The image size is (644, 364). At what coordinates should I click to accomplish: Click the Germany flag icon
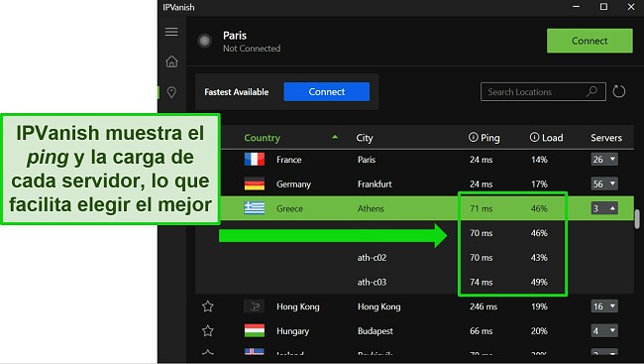point(255,183)
